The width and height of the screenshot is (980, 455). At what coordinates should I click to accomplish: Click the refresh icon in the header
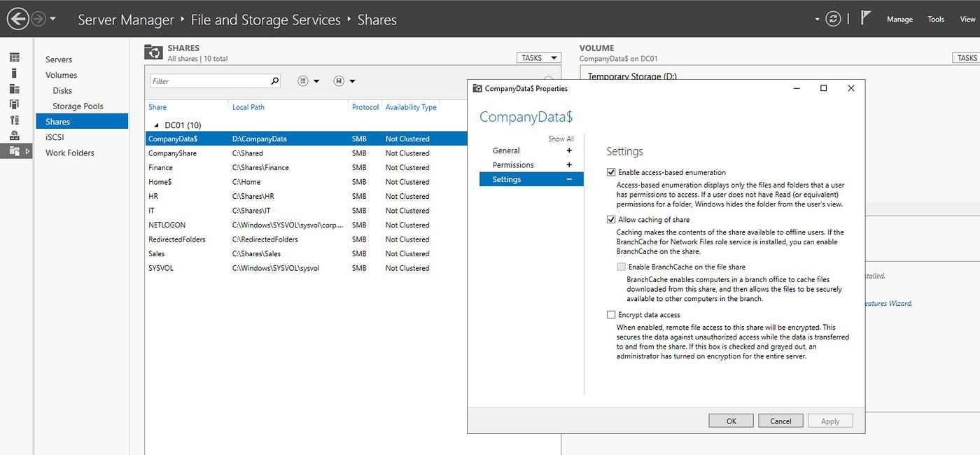click(x=833, y=19)
